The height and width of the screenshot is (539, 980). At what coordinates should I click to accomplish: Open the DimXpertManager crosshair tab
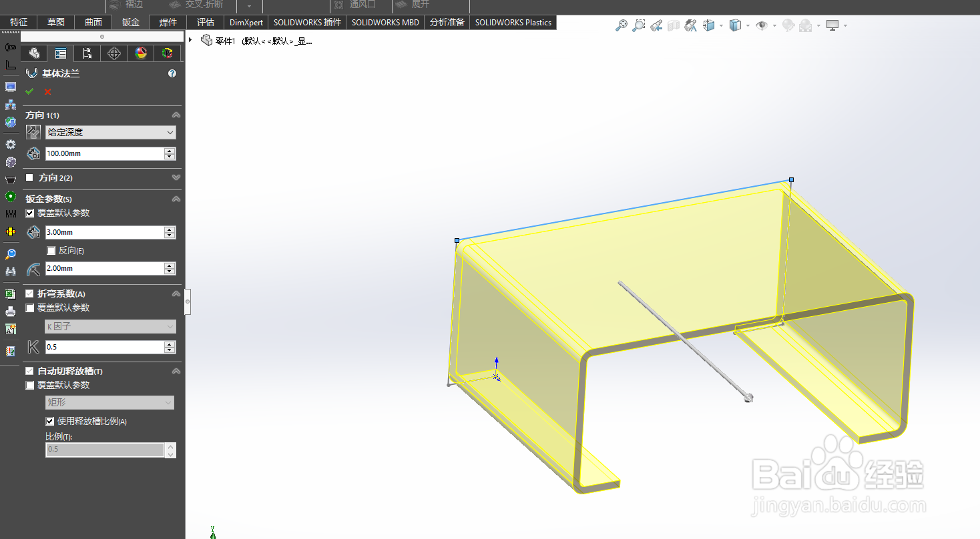pos(114,53)
